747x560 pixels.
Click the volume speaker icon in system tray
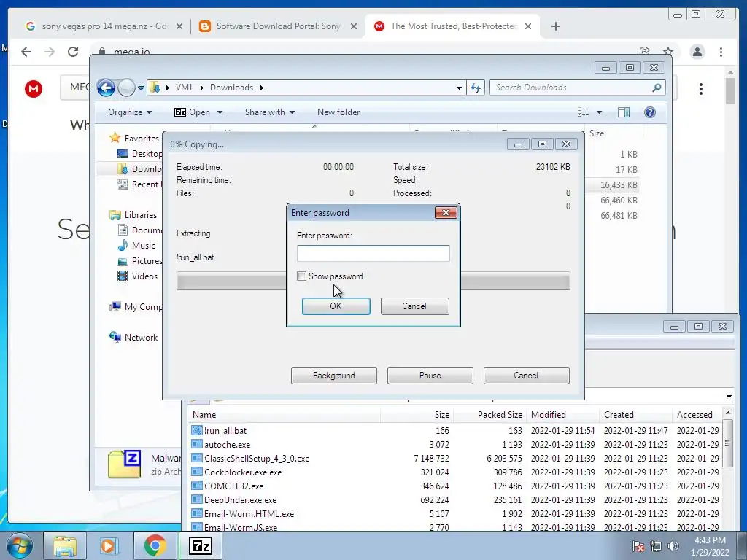click(x=673, y=546)
